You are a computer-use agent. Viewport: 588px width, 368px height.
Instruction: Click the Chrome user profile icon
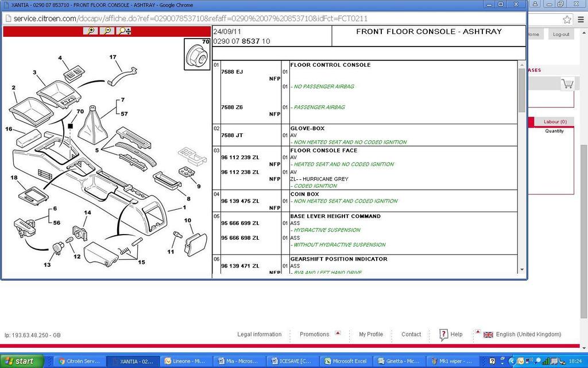click(x=535, y=4)
